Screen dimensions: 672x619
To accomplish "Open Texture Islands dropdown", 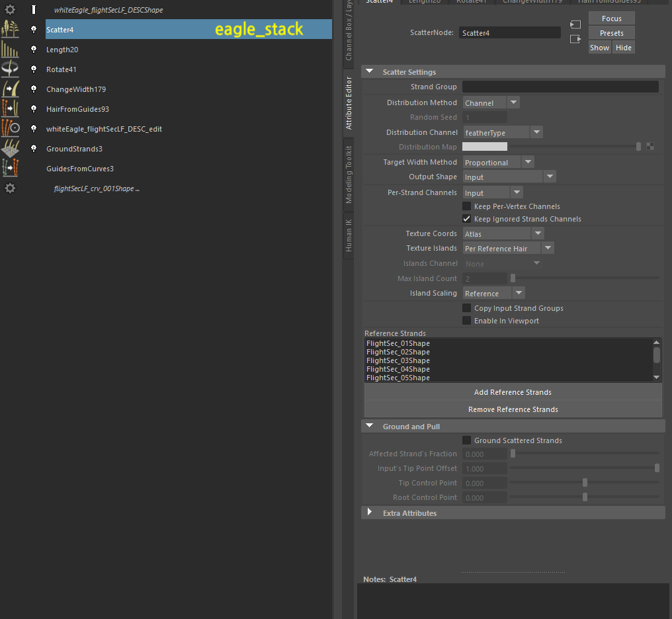I will tap(508, 249).
